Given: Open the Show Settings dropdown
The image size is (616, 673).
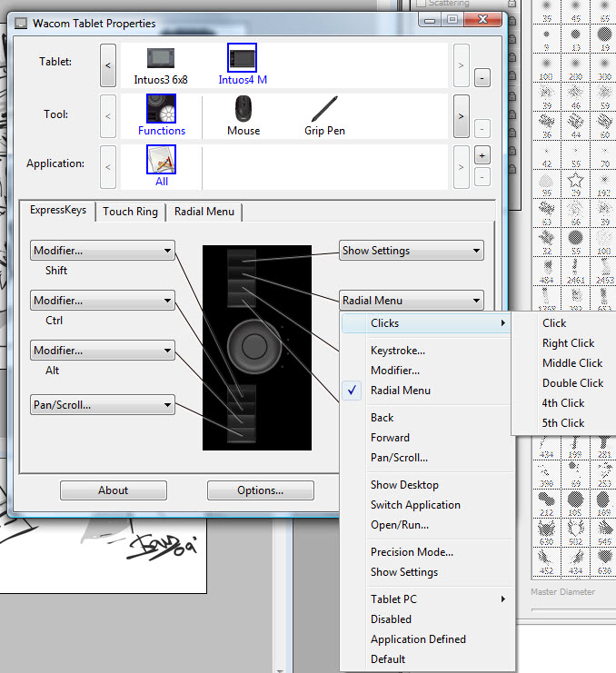Looking at the screenshot, I should click(x=412, y=251).
